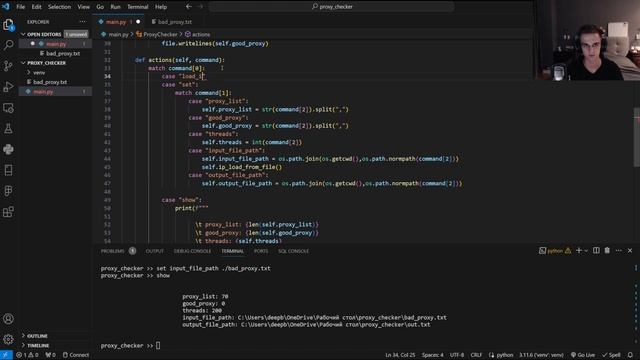
Task: Open remote window indicator in status bar
Action: tap(6, 355)
